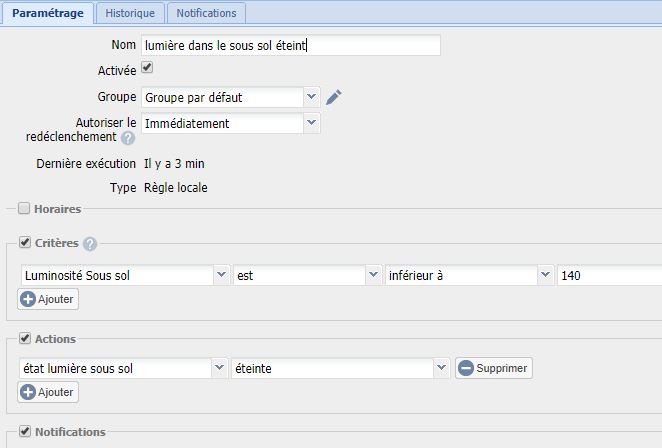The height and width of the screenshot is (448, 662).
Task: Click Supprimer to remove the action
Action: tap(494, 368)
